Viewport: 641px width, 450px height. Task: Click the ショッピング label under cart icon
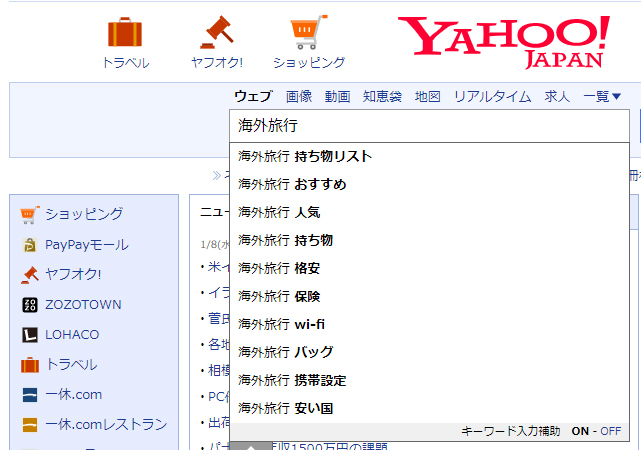click(309, 63)
